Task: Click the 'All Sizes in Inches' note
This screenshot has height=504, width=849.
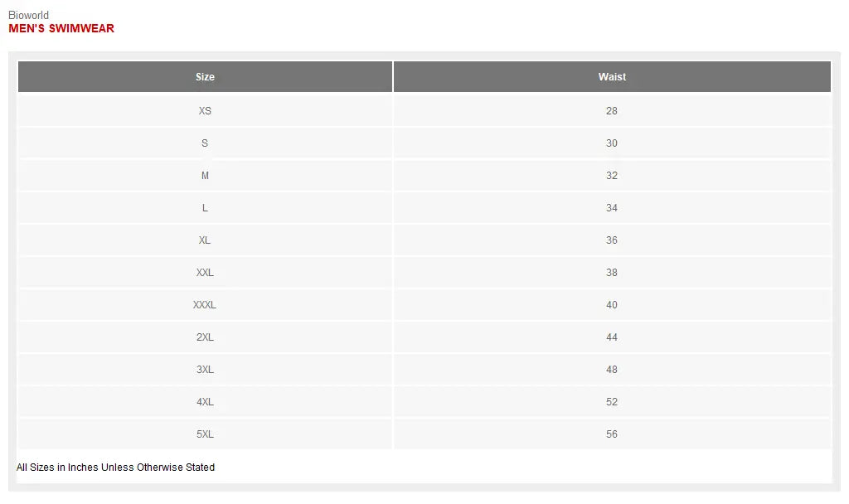Action: (x=115, y=468)
